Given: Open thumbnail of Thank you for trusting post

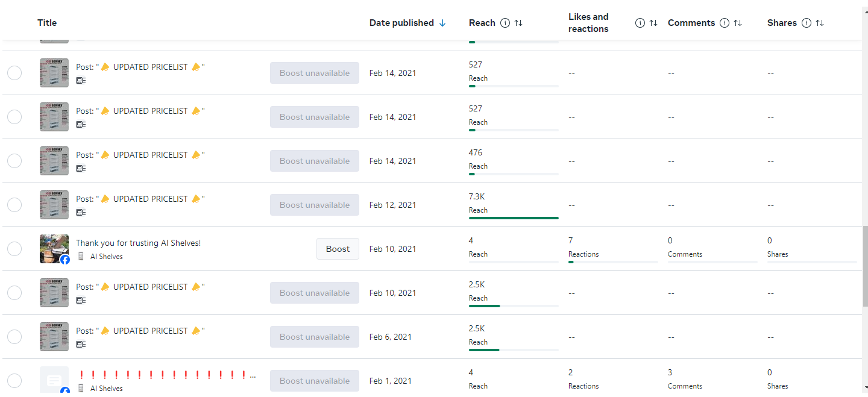Looking at the screenshot, I should pos(54,249).
